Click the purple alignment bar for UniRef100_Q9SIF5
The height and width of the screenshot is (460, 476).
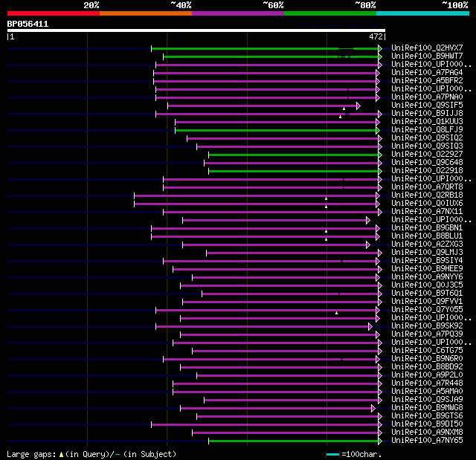(x=263, y=106)
